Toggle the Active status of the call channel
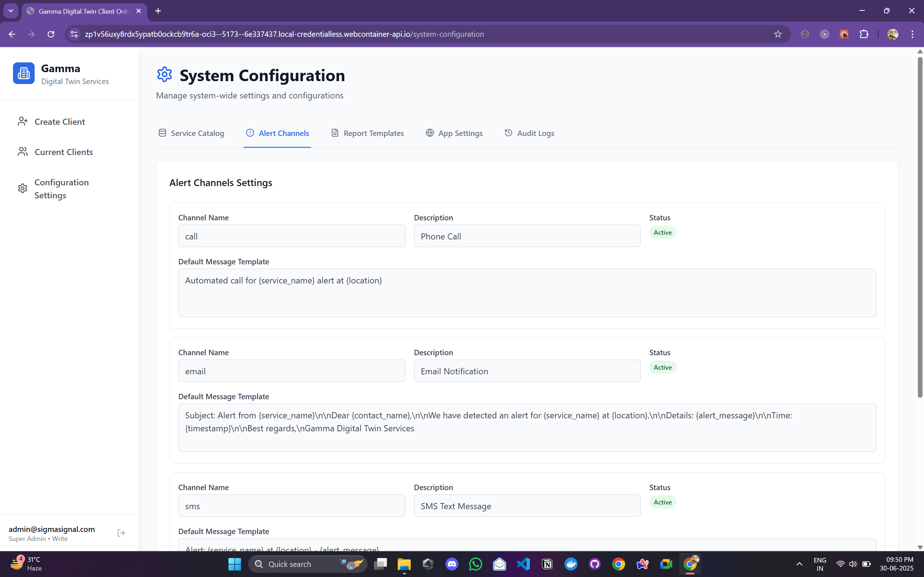Viewport: 924px width, 577px height. pos(662,232)
